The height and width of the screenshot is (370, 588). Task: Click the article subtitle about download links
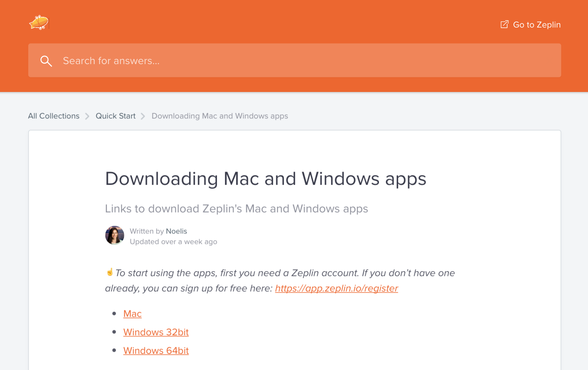236,209
